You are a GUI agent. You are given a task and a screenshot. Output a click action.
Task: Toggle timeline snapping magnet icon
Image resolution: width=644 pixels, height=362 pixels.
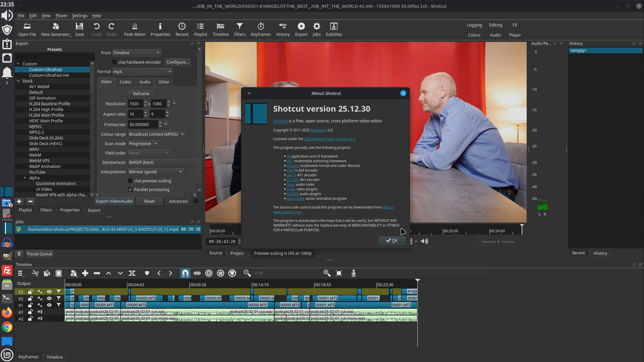185,273
